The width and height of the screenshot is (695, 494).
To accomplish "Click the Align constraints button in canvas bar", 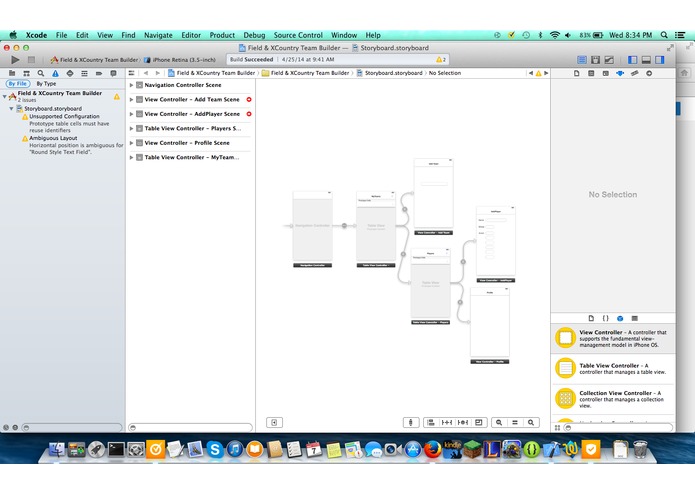I will point(431,422).
